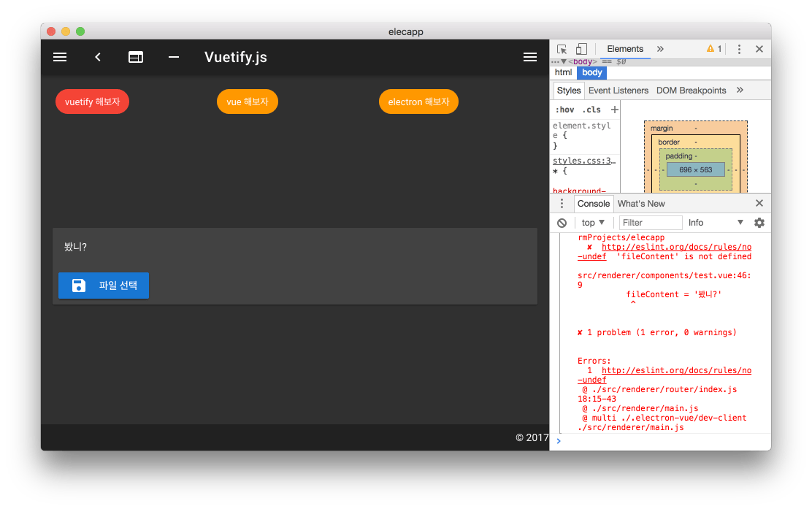The height and width of the screenshot is (509, 812).
Task: Toggle the :hov element state option
Action: point(565,110)
